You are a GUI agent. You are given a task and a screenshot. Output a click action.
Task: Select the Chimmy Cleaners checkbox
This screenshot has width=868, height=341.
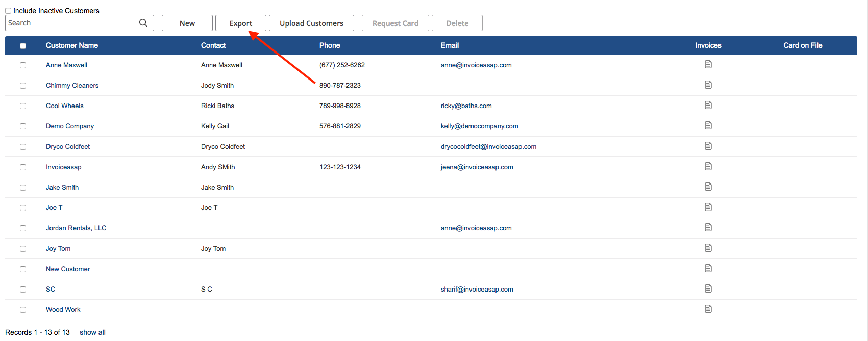pyautogui.click(x=23, y=86)
